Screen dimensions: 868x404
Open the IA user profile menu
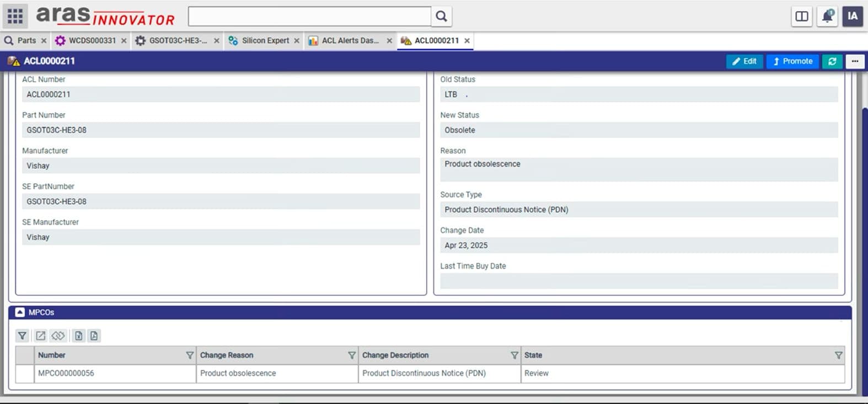853,16
